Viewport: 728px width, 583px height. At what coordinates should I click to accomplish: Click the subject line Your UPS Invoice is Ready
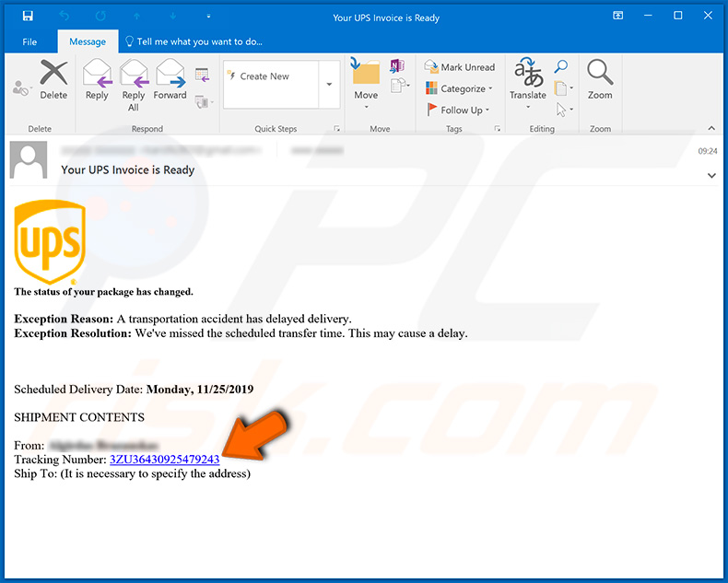[x=128, y=169]
